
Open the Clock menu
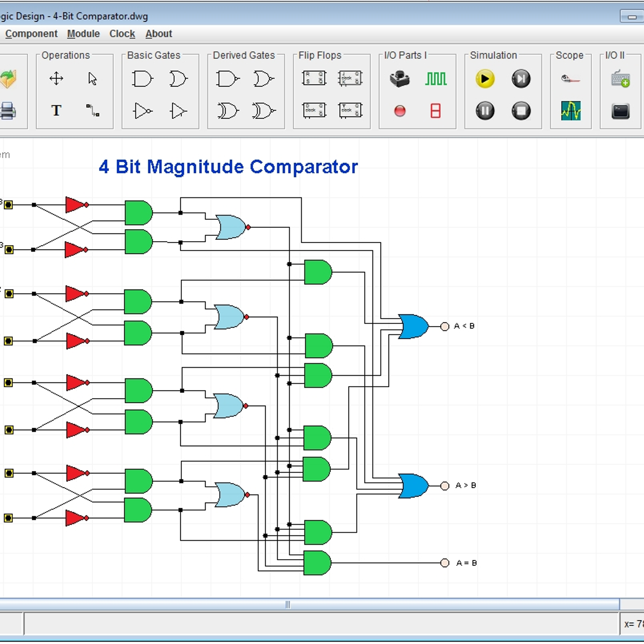(122, 34)
